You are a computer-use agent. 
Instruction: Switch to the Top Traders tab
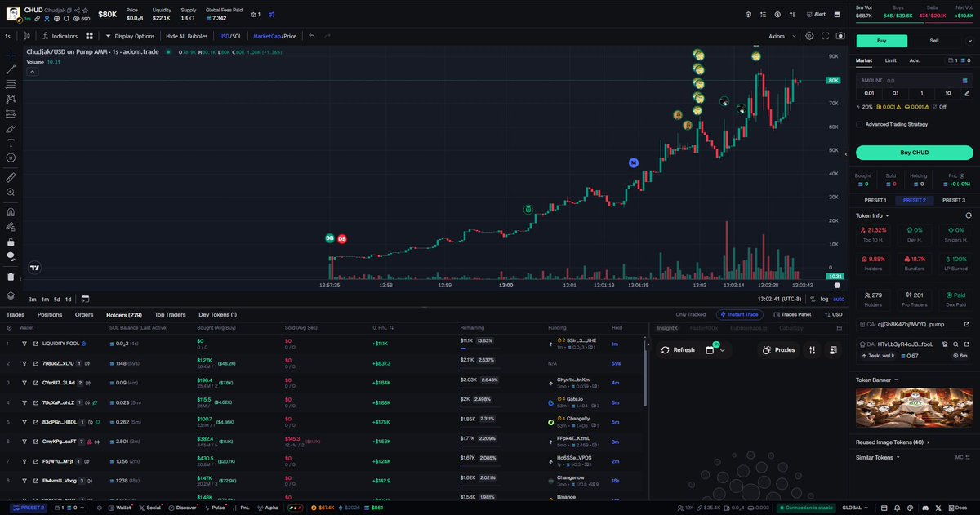tap(171, 314)
